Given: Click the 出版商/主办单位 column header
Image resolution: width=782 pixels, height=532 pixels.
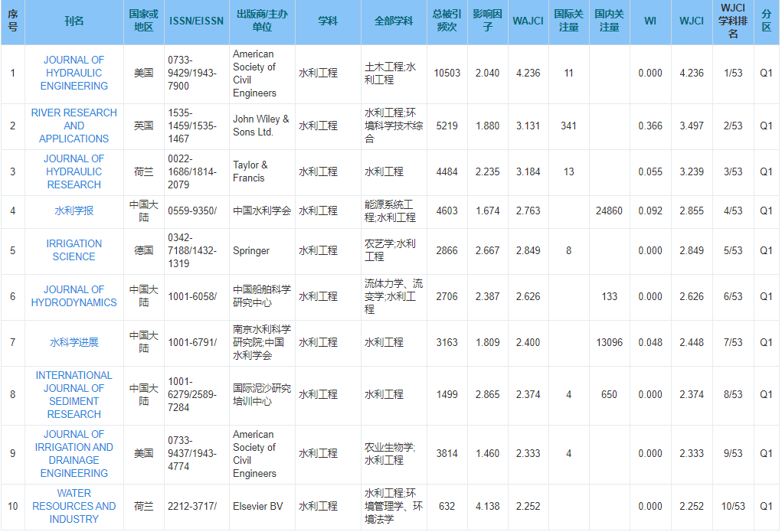Looking at the screenshot, I should pyautogui.click(x=263, y=21).
